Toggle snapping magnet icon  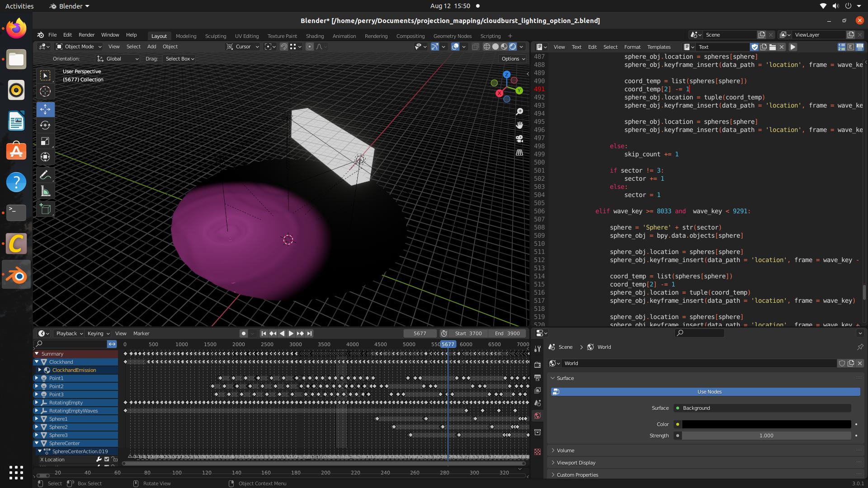(x=283, y=47)
